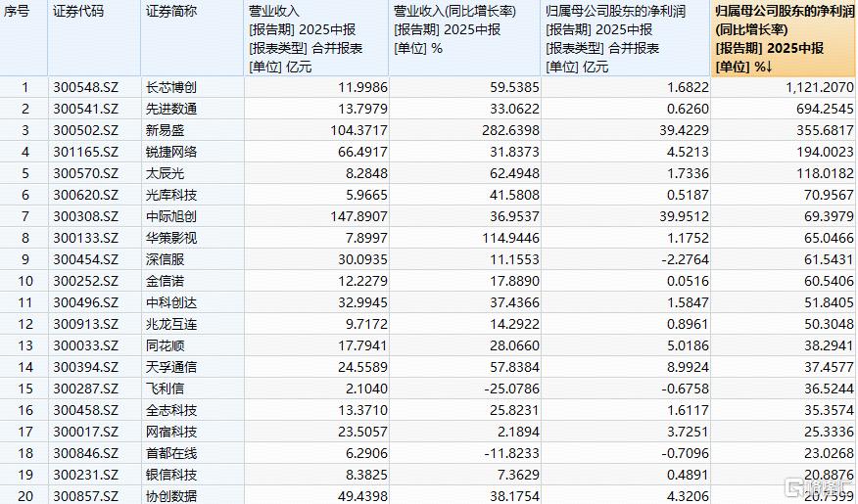Image resolution: width=858 pixels, height=504 pixels.
Task: Click revenue growth value 282.6398
Action: (511, 130)
